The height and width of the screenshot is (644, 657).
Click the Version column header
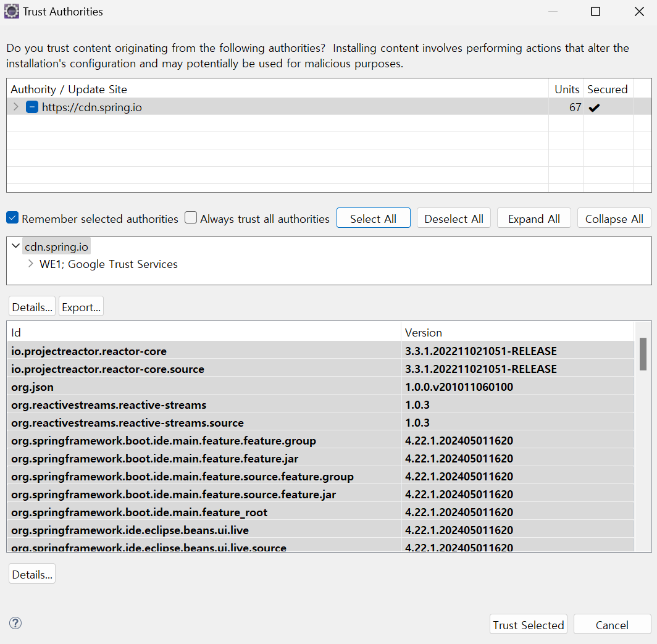[424, 333]
